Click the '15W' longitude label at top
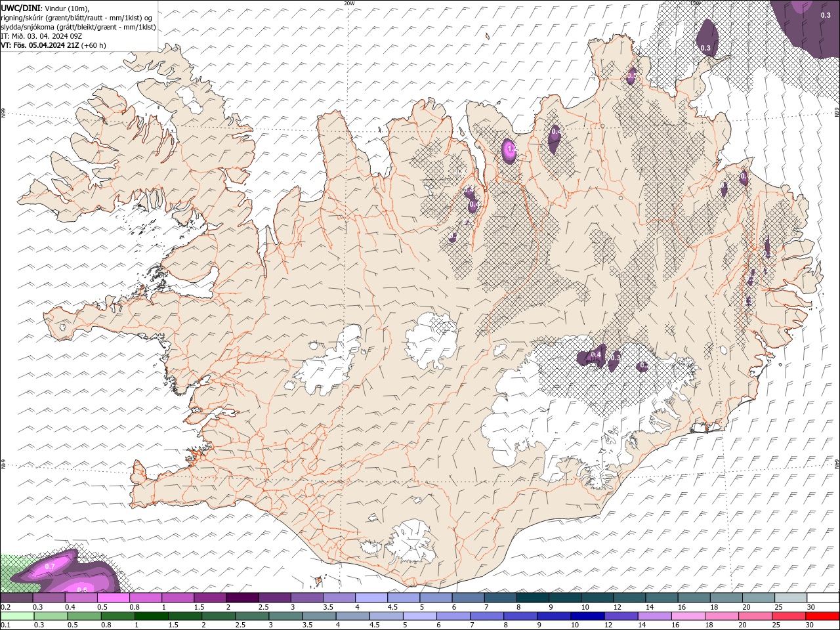This screenshot has height=630, width=840. [x=695, y=3]
